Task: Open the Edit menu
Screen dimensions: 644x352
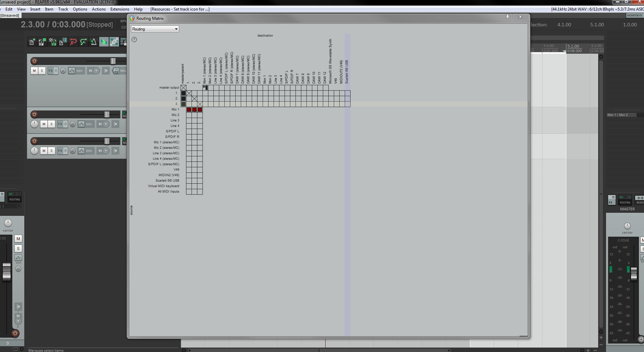Action: (9, 9)
